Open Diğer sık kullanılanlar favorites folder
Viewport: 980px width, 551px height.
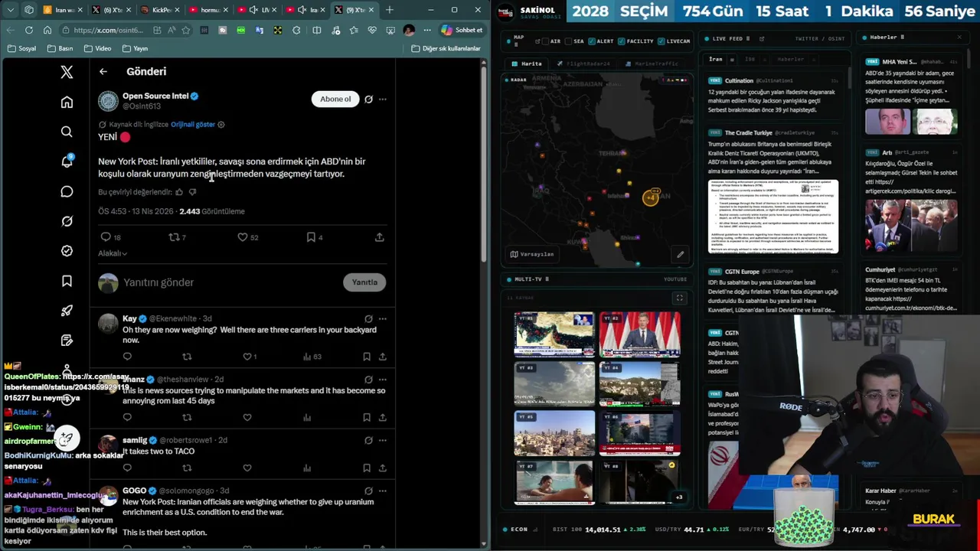click(x=446, y=48)
